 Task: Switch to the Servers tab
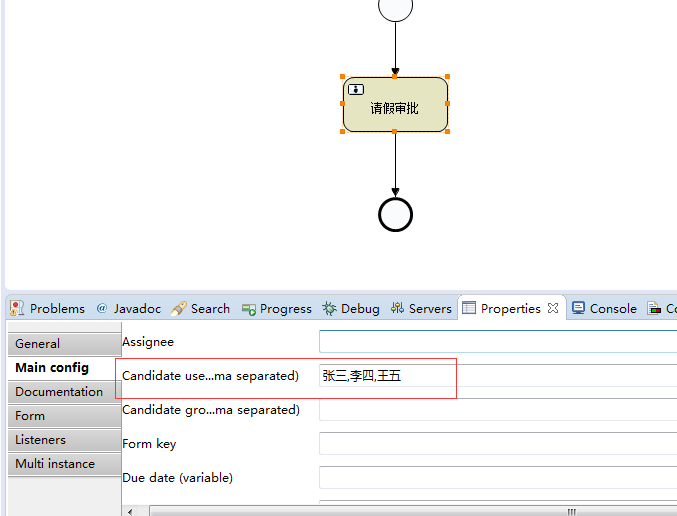(x=421, y=308)
